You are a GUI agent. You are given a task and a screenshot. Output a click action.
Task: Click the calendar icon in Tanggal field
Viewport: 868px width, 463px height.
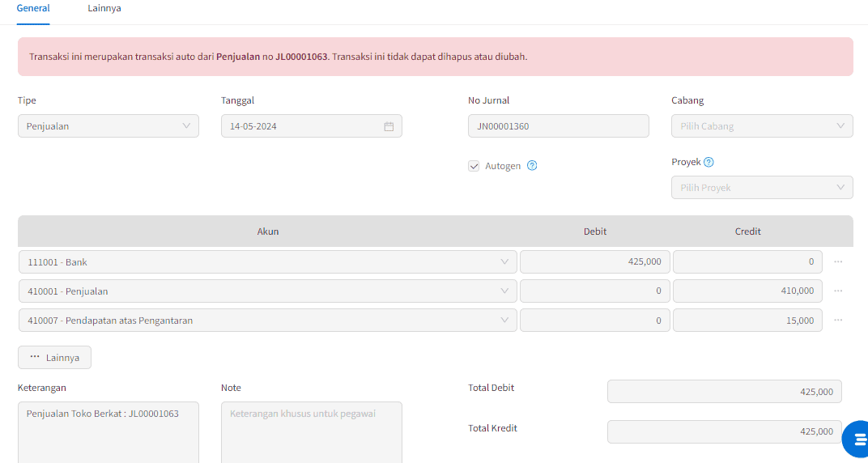click(389, 126)
